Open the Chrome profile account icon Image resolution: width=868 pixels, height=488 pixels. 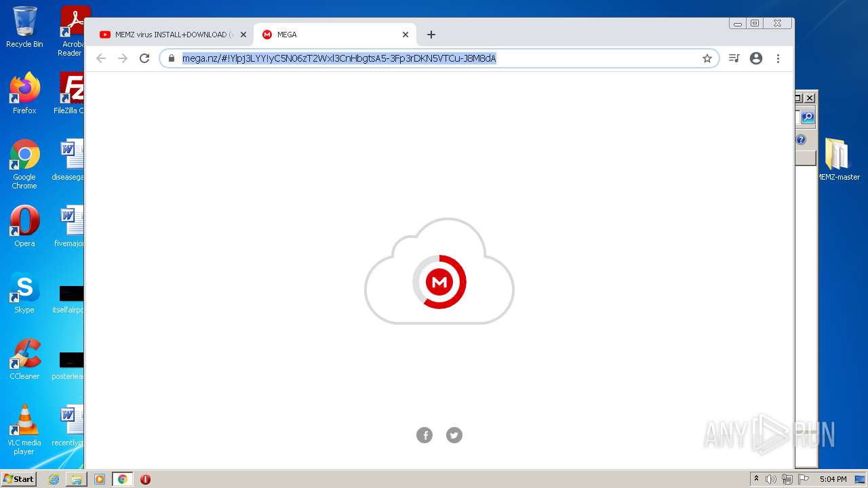(756, 58)
